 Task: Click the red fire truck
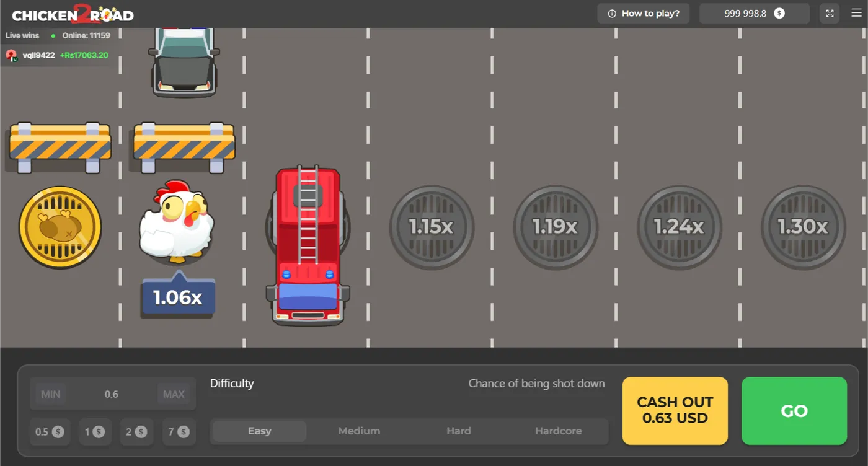308,245
